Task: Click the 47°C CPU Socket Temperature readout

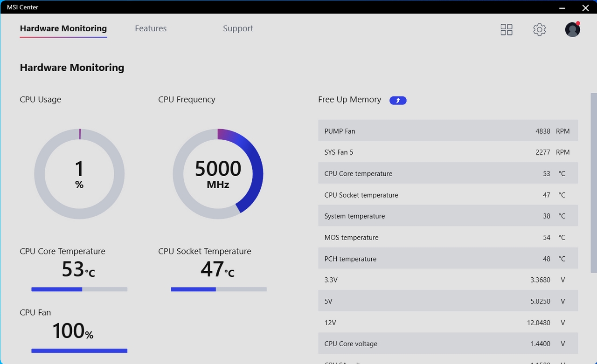Action: pyautogui.click(x=217, y=269)
